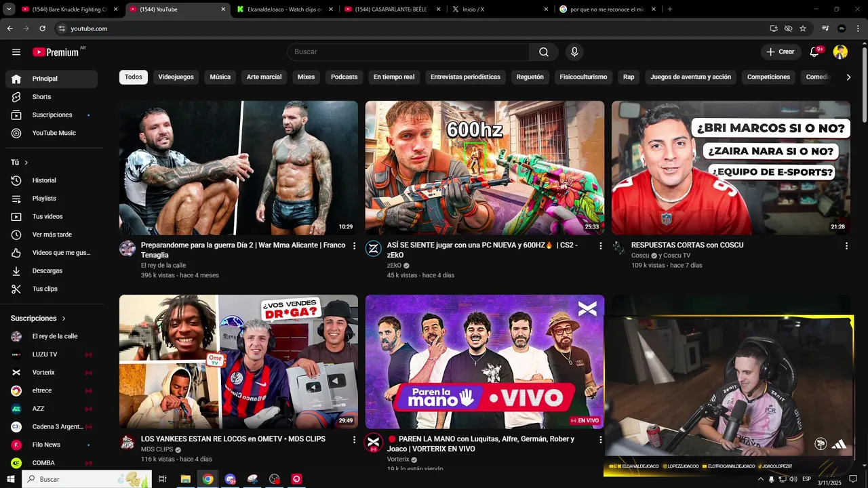This screenshot has width=868, height=488.
Task: Open YouTube Music from the sidebar
Action: (x=52, y=133)
